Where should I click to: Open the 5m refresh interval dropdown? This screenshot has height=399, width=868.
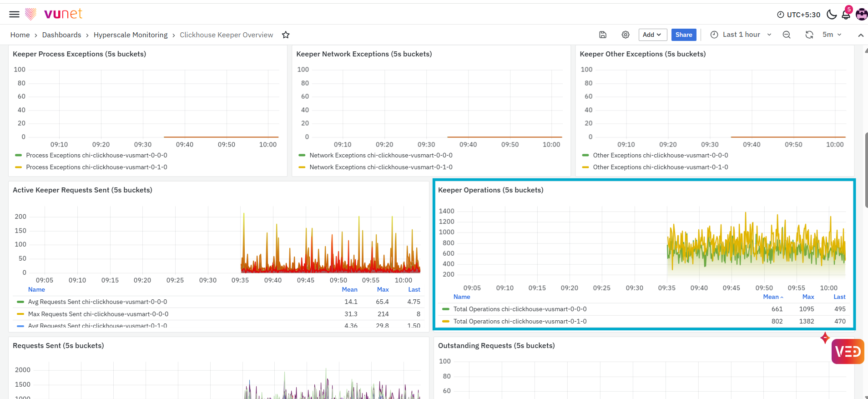[832, 35]
